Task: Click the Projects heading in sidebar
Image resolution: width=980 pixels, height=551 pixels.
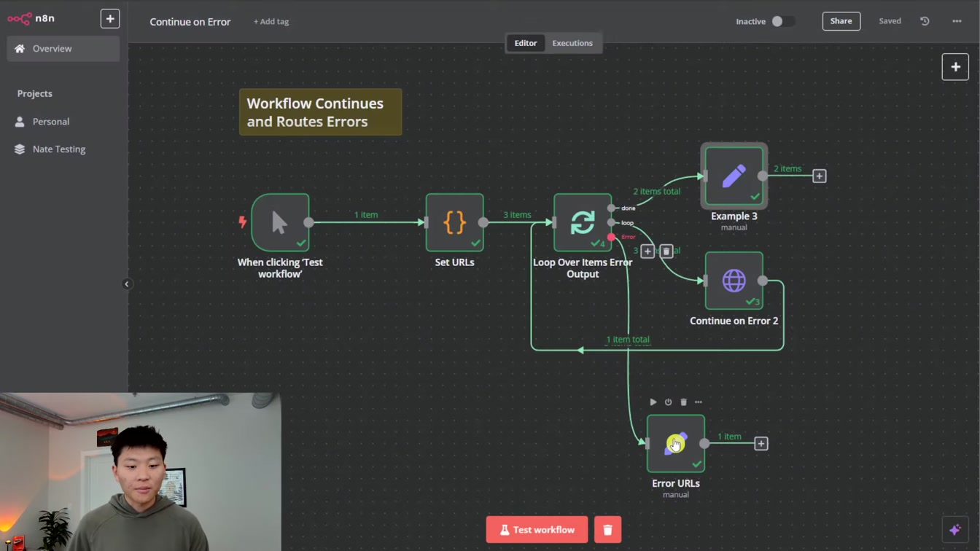Action: click(35, 93)
